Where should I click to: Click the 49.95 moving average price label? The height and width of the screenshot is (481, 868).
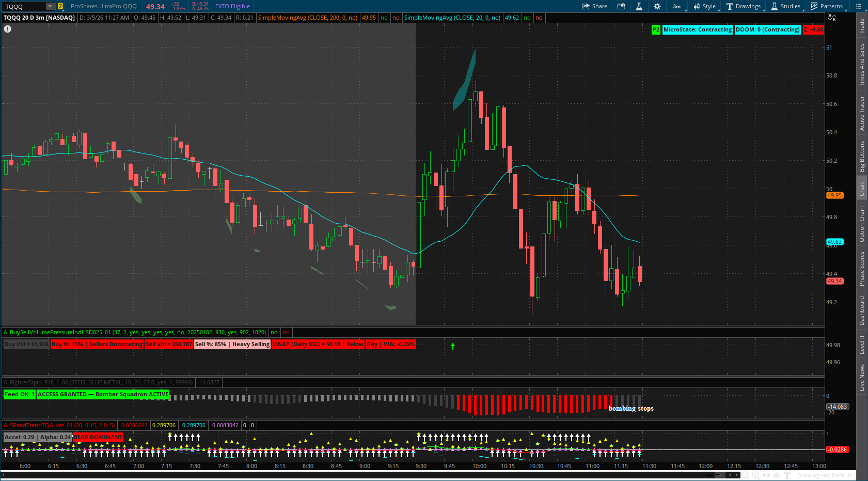pyautogui.click(x=834, y=195)
